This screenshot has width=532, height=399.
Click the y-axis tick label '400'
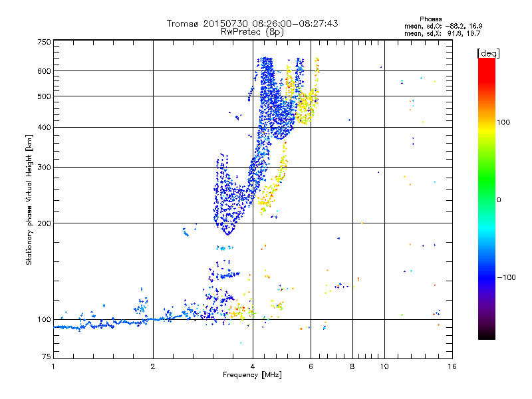(x=45, y=128)
